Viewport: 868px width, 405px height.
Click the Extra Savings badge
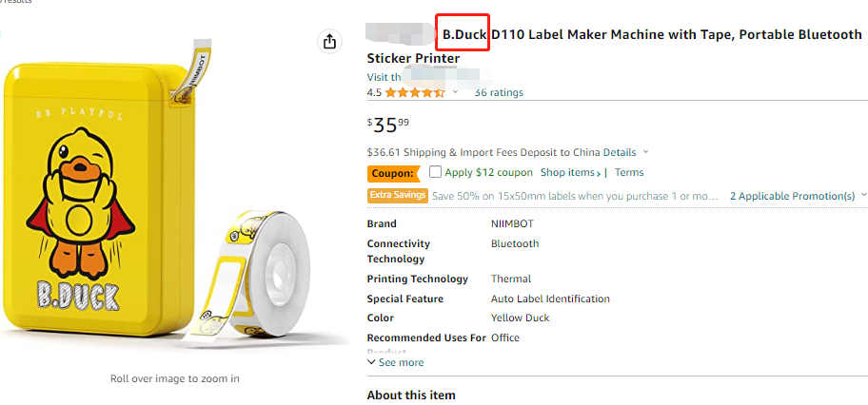(x=397, y=196)
